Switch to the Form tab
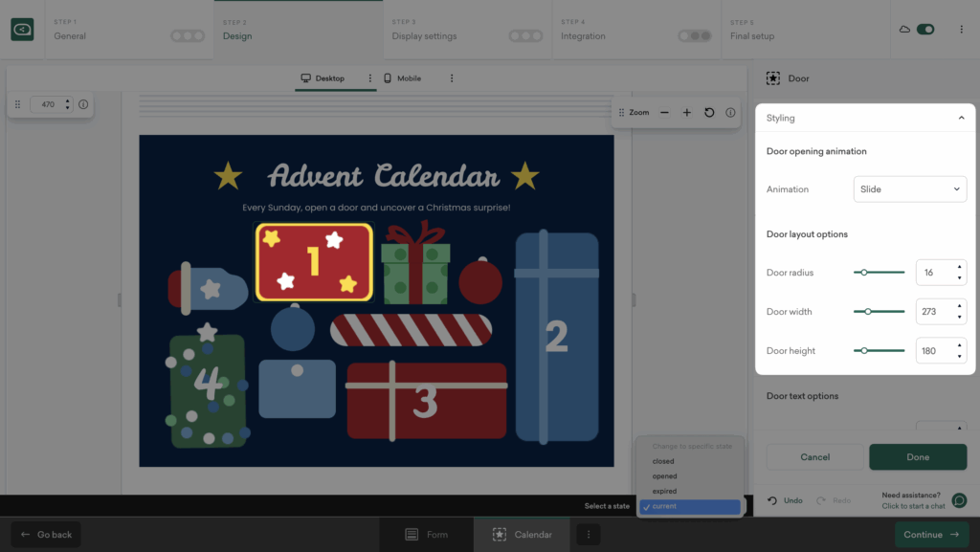This screenshot has width=980, height=552. pos(427,535)
